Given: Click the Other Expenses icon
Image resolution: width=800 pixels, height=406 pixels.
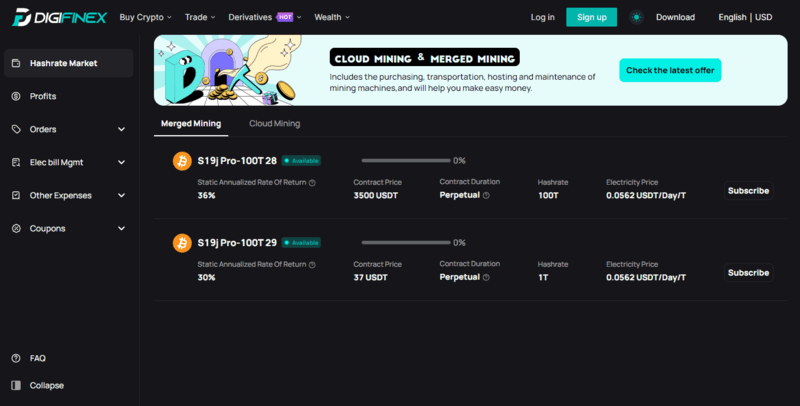Looking at the screenshot, I should (16, 195).
